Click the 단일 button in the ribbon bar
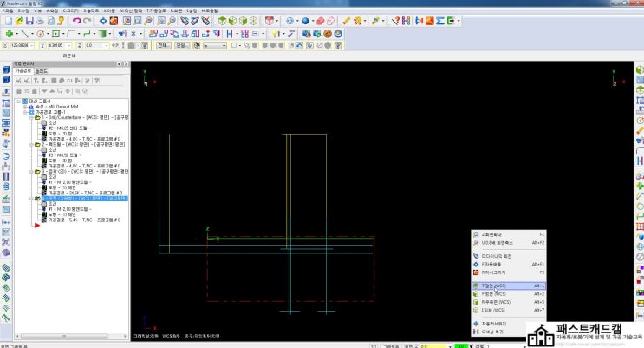644x348 pixels. click(180, 44)
